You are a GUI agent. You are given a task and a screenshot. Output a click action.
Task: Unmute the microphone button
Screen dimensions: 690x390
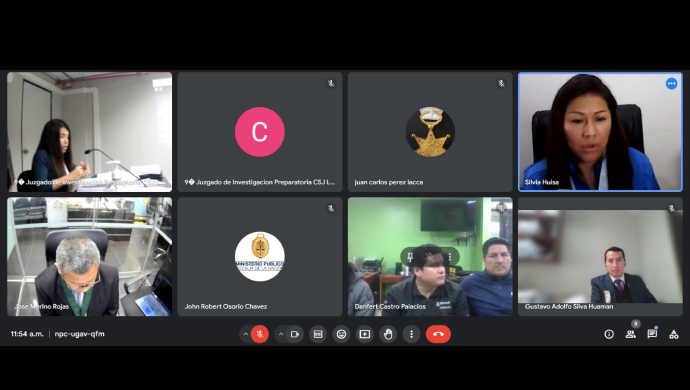pos(260,334)
